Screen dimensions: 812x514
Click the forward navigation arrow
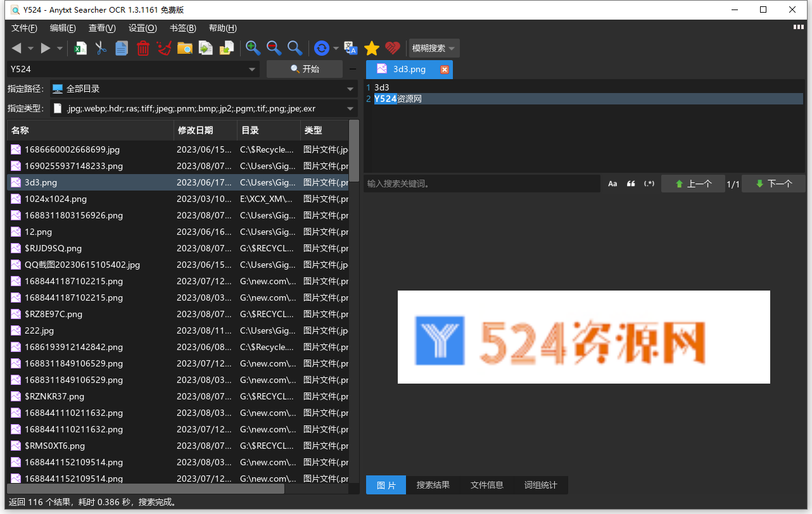(46, 48)
